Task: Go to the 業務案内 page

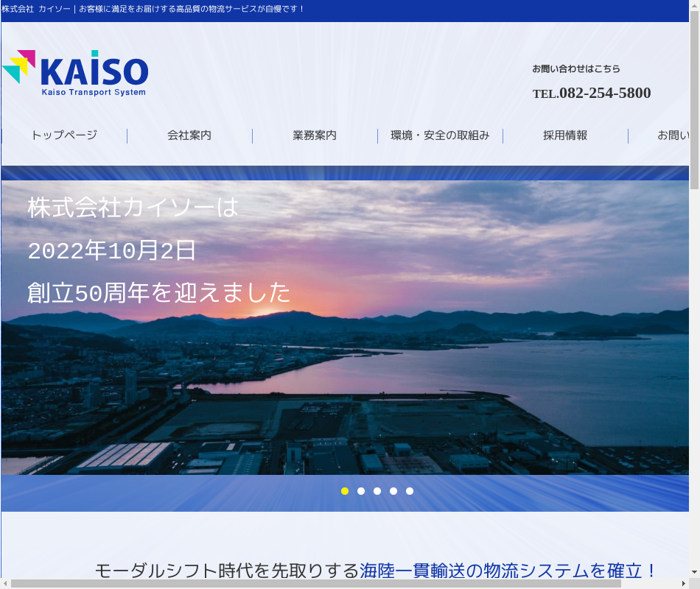Action: coord(315,135)
